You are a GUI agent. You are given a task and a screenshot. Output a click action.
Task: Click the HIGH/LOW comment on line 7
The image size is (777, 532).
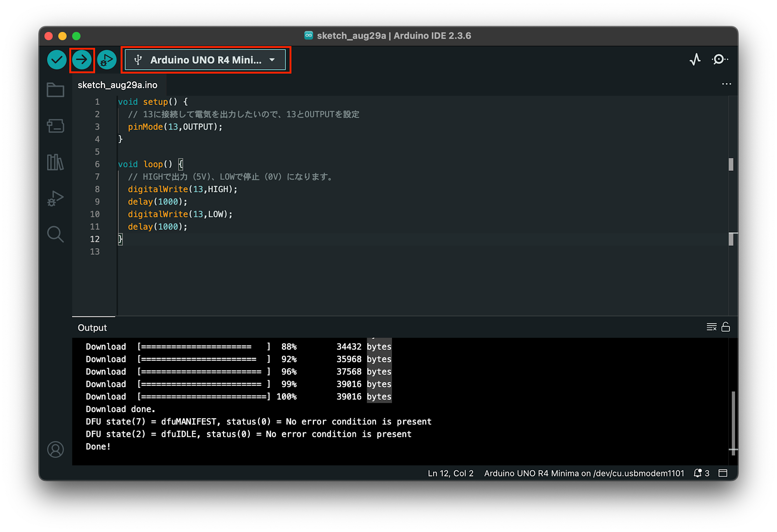coord(231,177)
